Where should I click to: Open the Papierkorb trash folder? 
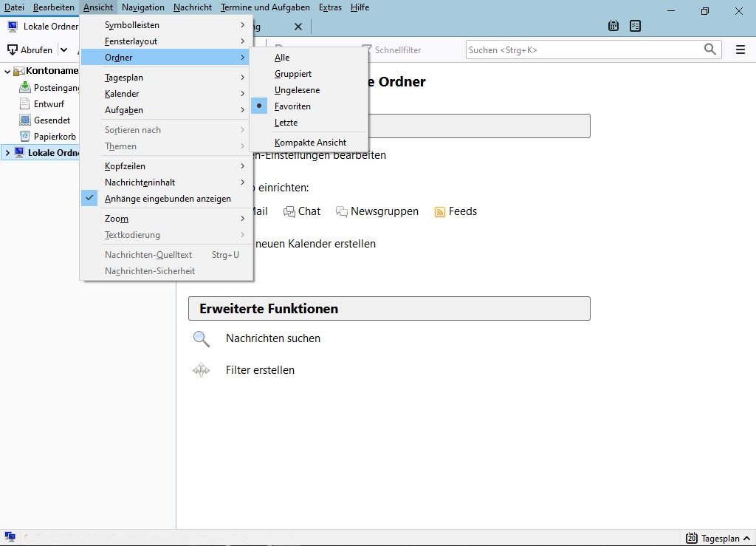coord(55,137)
